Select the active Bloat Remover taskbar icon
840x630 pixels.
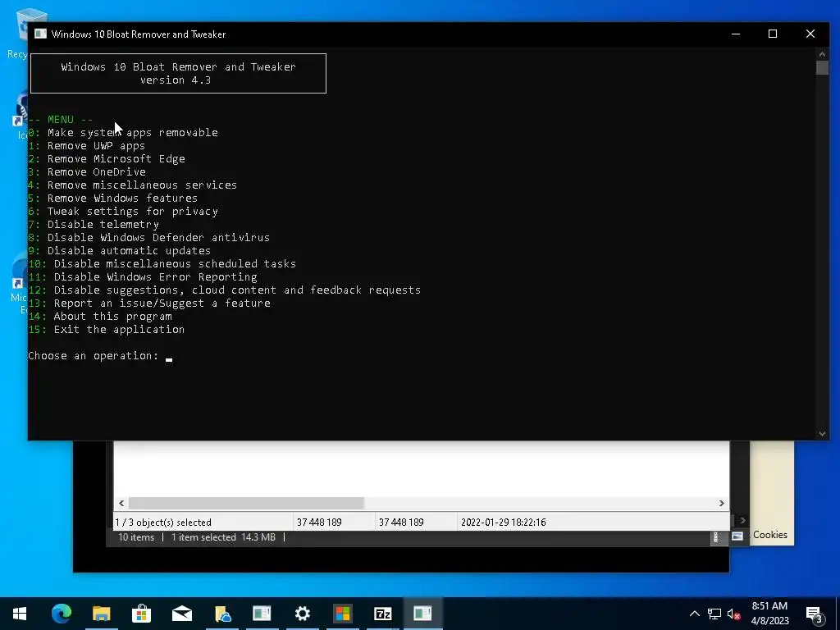(x=422, y=614)
